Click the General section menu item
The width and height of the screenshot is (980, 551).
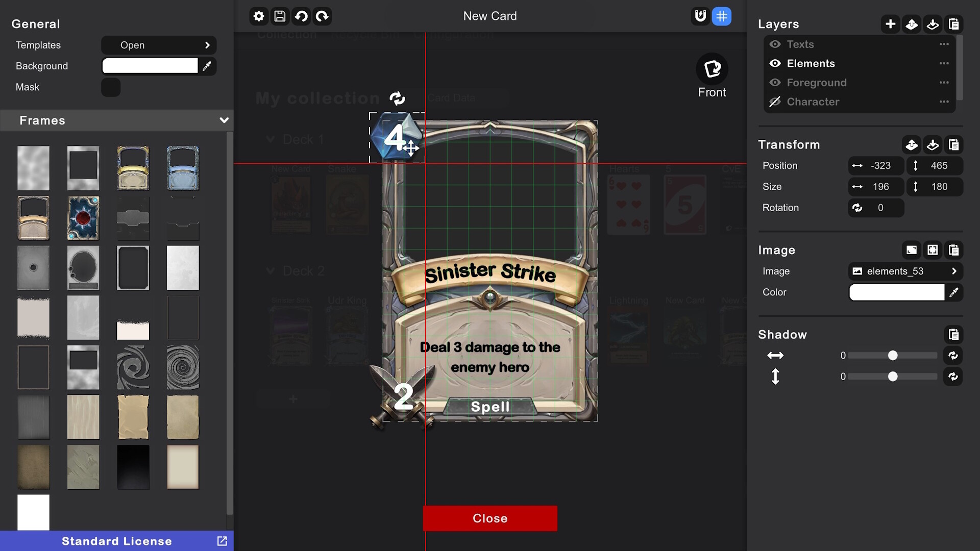[35, 23]
